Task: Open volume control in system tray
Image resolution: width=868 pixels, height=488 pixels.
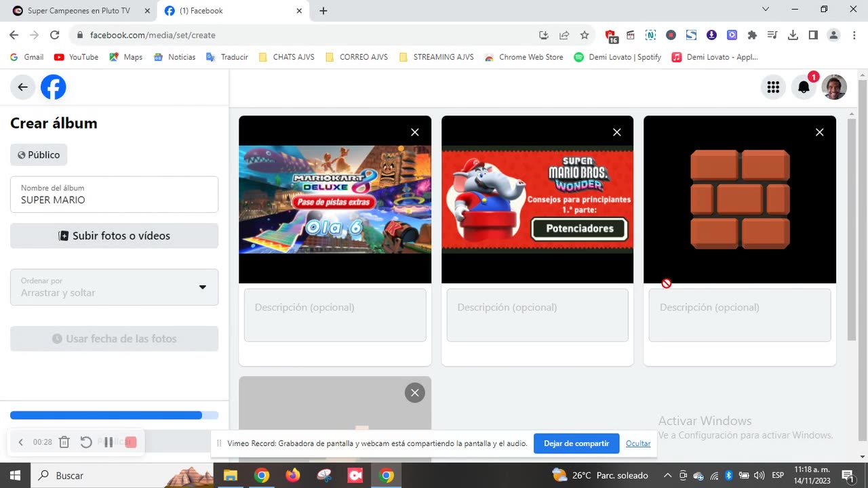Action: (x=759, y=475)
